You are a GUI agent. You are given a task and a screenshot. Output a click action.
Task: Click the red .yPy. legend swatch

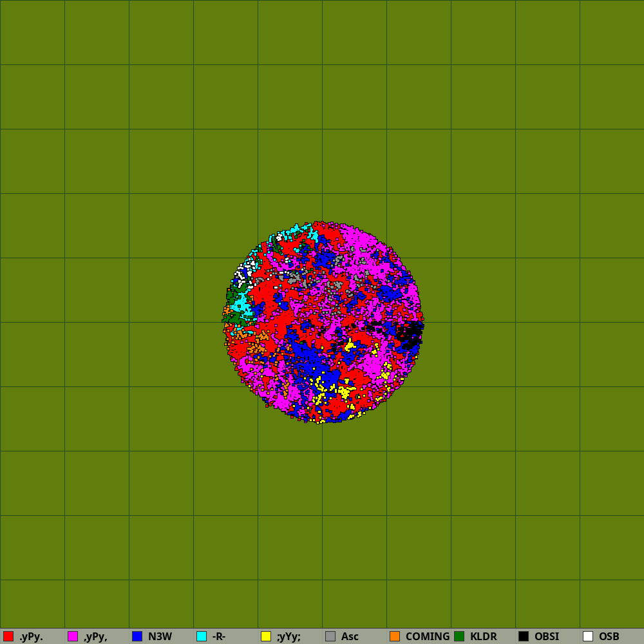(x=8, y=636)
